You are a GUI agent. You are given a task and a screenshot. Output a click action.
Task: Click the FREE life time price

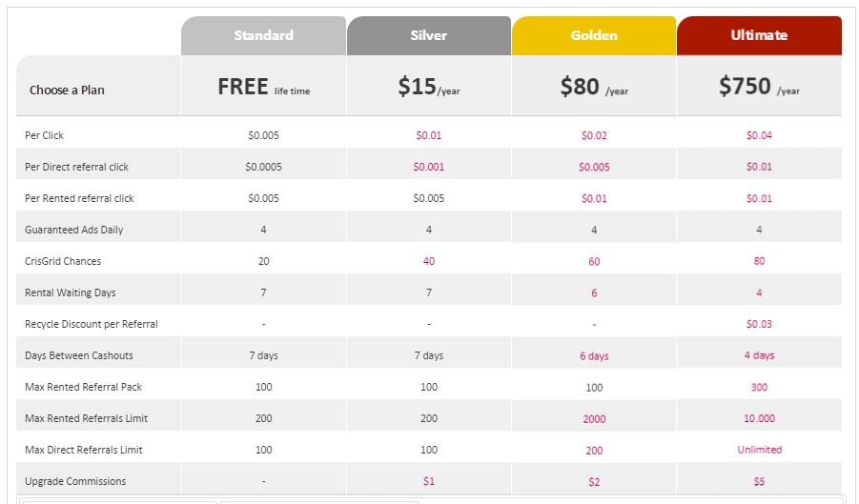coord(263,87)
